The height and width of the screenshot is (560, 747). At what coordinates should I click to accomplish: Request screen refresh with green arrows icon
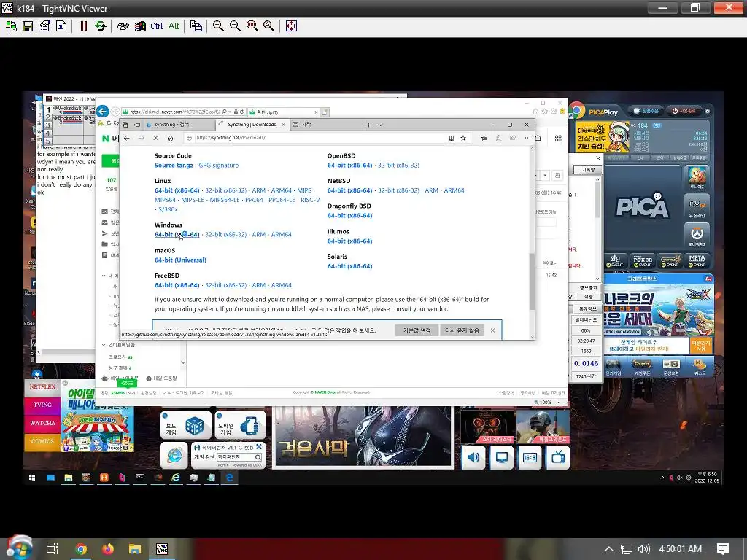click(x=101, y=26)
